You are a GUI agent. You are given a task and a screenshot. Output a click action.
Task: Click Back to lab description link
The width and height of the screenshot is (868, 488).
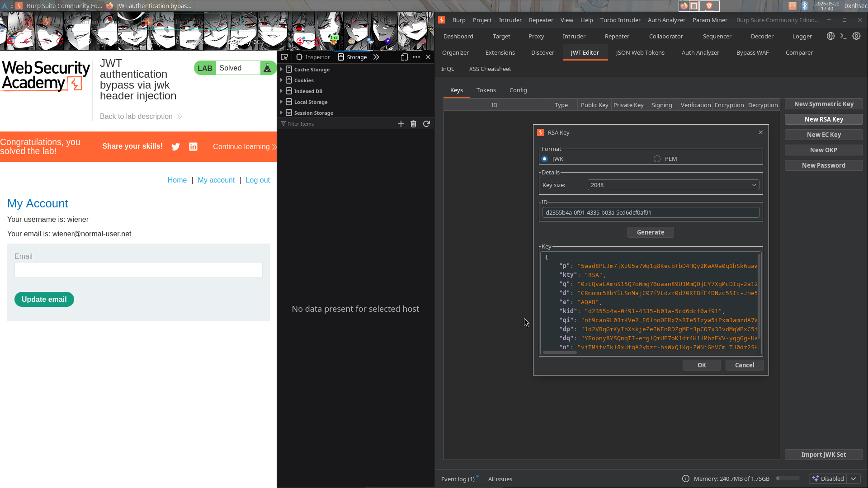[x=141, y=117]
